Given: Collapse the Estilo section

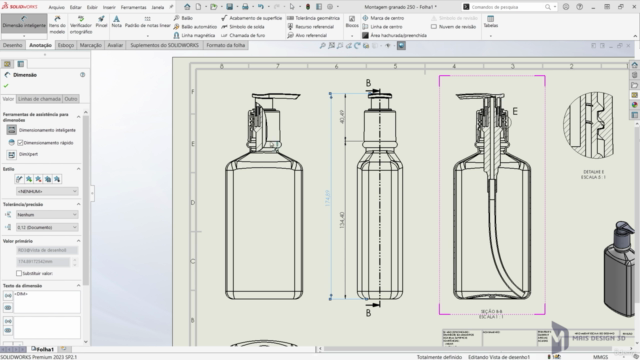Looking at the screenshot, I should [78, 169].
